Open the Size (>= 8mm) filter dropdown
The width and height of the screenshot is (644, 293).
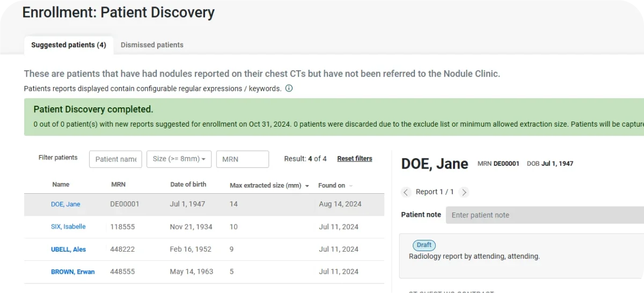[x=179, y=159]
